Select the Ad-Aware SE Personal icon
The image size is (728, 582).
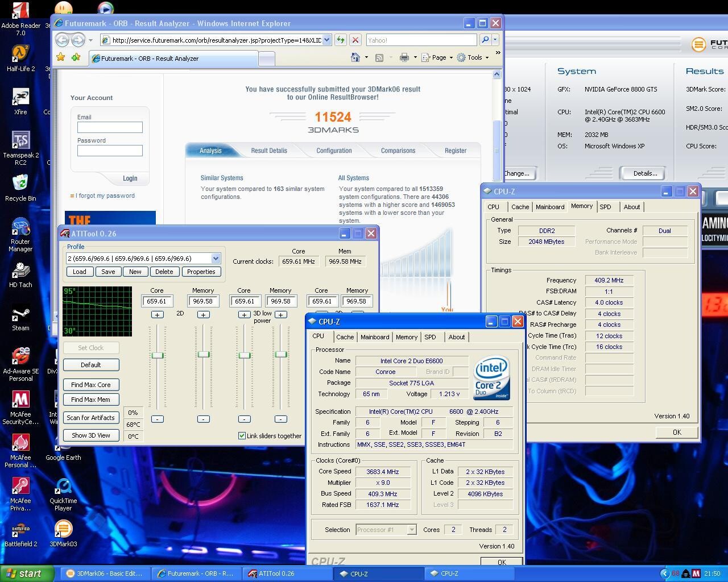tap(20, 365)
